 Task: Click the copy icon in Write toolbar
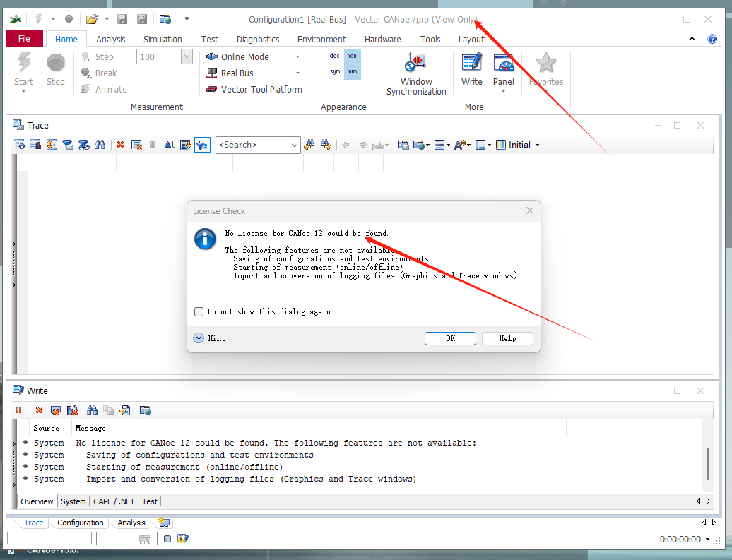(x=108, y=410)
